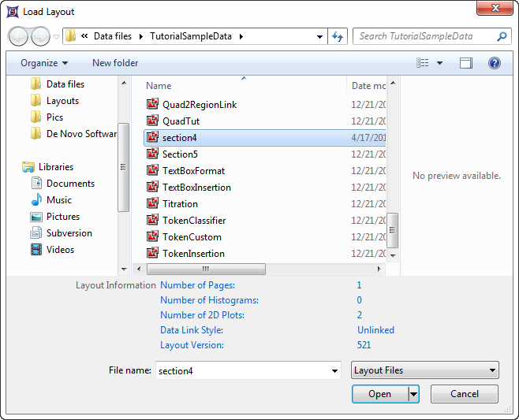
Task: Expand the File name history dropdown
Action: 335,370
